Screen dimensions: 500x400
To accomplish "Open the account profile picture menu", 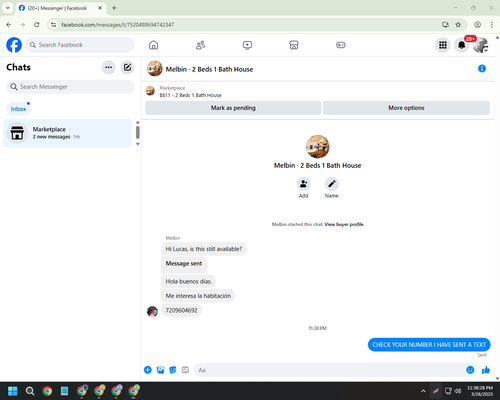I will coord(481,45).
